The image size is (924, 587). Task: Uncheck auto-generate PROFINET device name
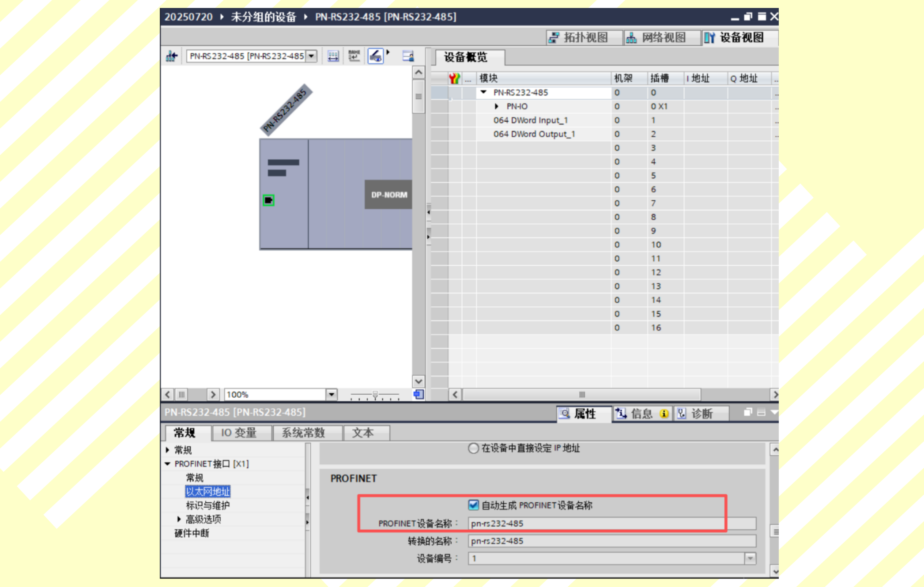pyautogui.click(x=473, y=505)
